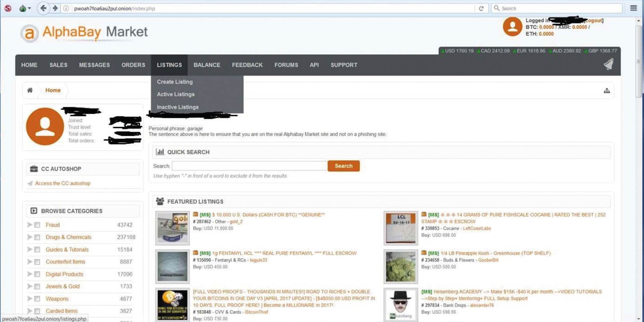
Task: Open the SUPPORT navigation item
Action: [x=344, y=65]
